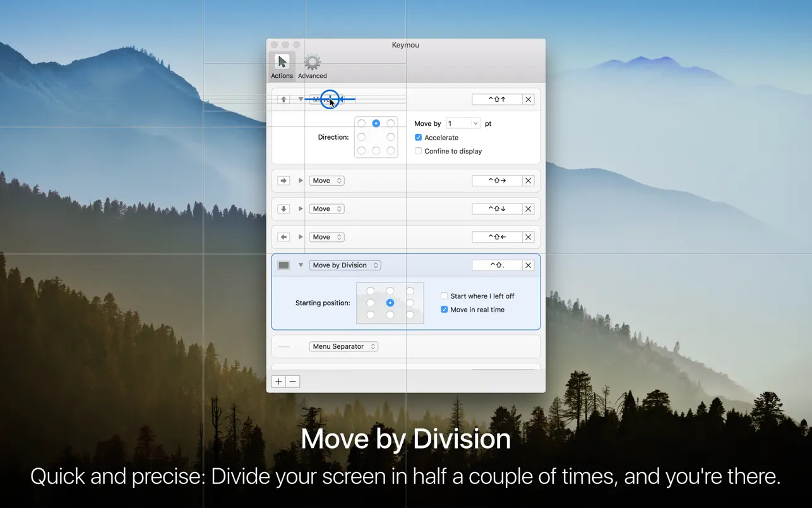Select center starting position radio button
Viewport: 812px width, 508px height.
(390, 303)
